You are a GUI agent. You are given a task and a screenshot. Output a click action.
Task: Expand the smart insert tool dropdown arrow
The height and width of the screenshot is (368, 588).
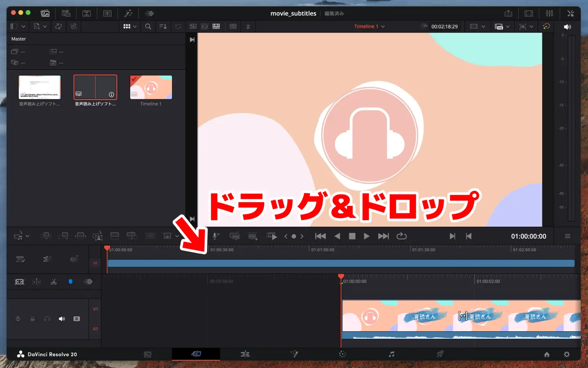tap(27, 236)
